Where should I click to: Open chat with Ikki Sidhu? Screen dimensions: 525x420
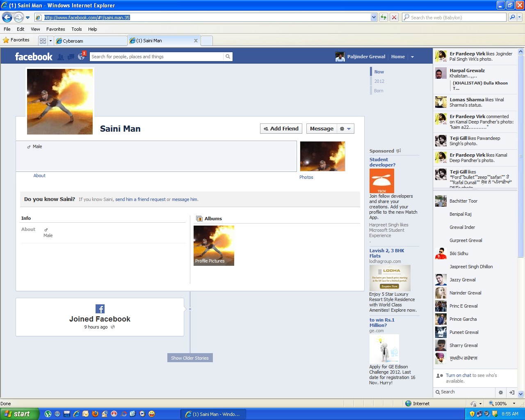coord(475,253)
